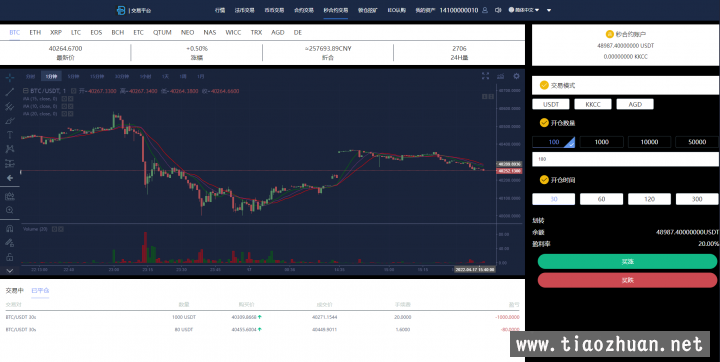Open the user profile icon
This screenshot has width=720, height=362.
click(485, 10)
